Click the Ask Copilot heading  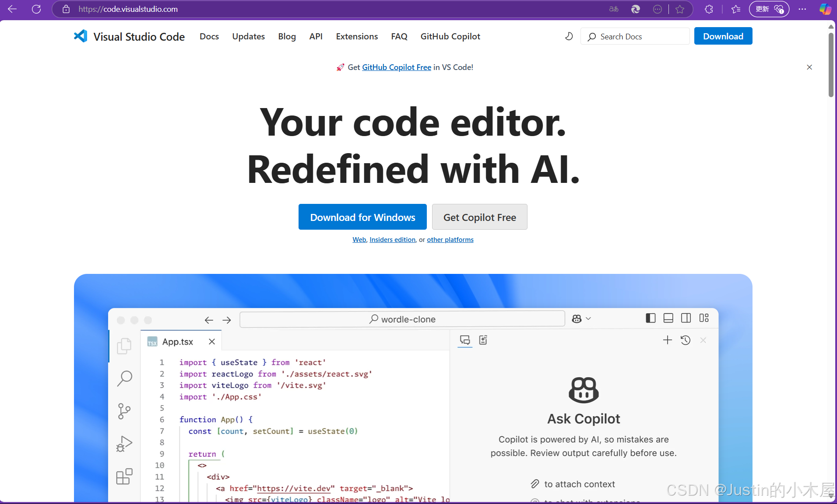tap(584, 419)
